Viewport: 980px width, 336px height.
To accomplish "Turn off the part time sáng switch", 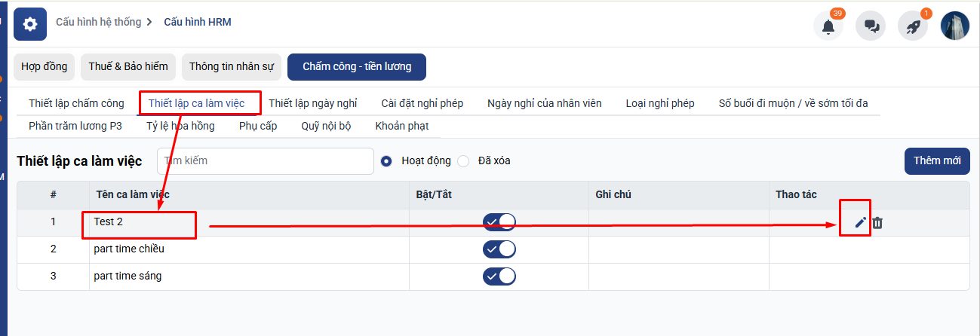I will point(499,276).
